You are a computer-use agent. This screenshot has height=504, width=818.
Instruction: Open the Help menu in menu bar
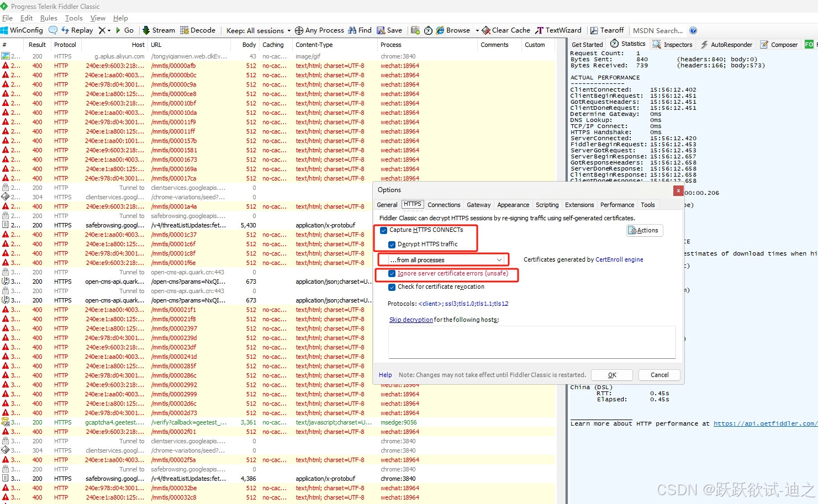point(120,18)
